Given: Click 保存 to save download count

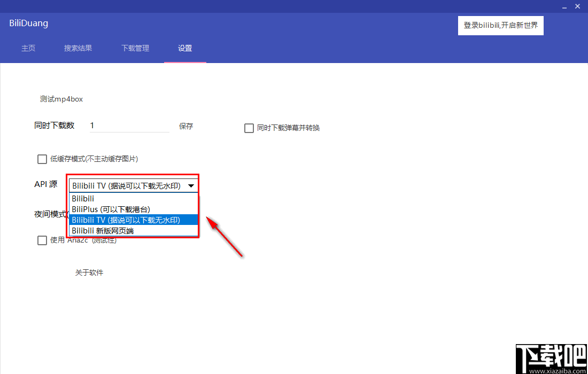Looking at the screenshot, I should (185, 126).
